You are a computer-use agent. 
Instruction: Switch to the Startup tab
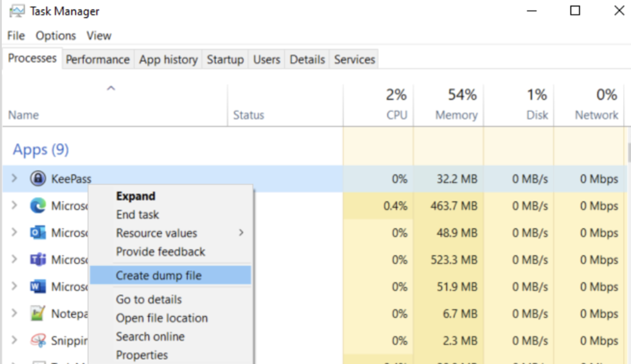(x=225, y=59)
